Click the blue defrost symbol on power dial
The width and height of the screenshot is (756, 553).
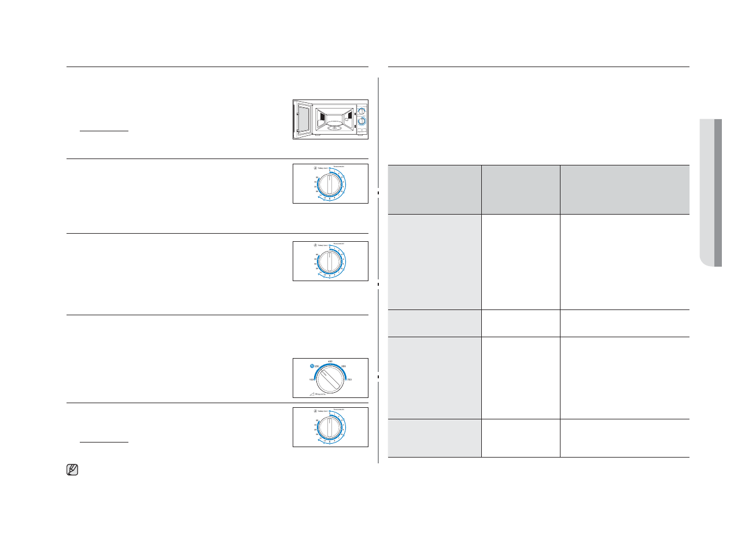[312, 366]
